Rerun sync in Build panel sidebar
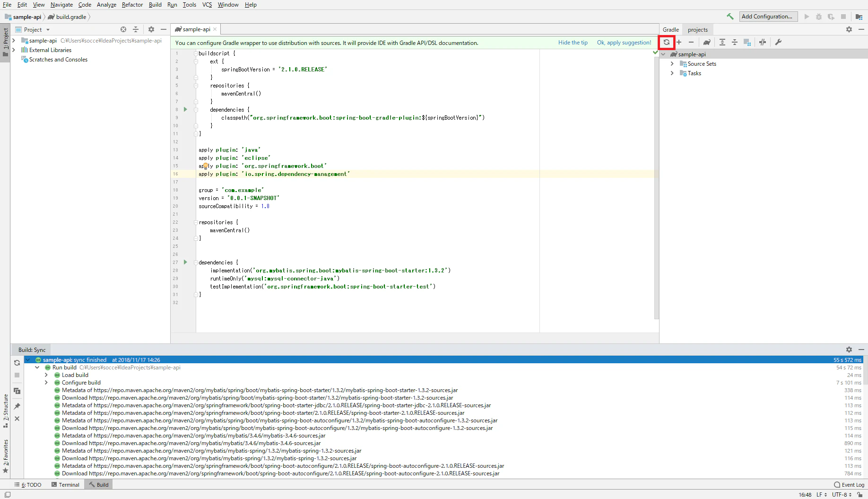Screen dimensions: 868x499 coord(17,363)
